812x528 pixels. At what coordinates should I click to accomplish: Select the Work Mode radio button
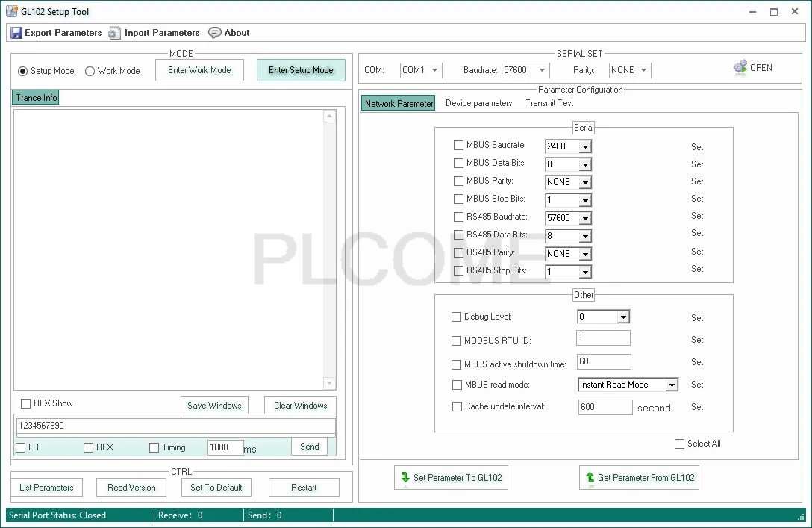tap(90, 71)
